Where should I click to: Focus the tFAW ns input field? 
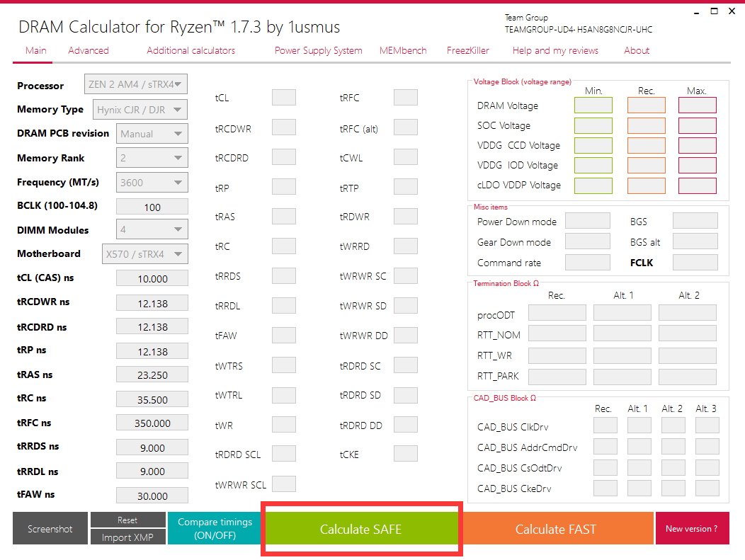click(x=152, y=496)
